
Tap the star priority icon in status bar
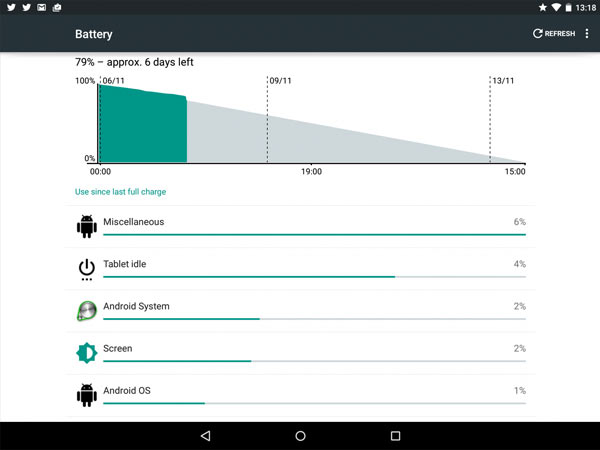point(542,8)
